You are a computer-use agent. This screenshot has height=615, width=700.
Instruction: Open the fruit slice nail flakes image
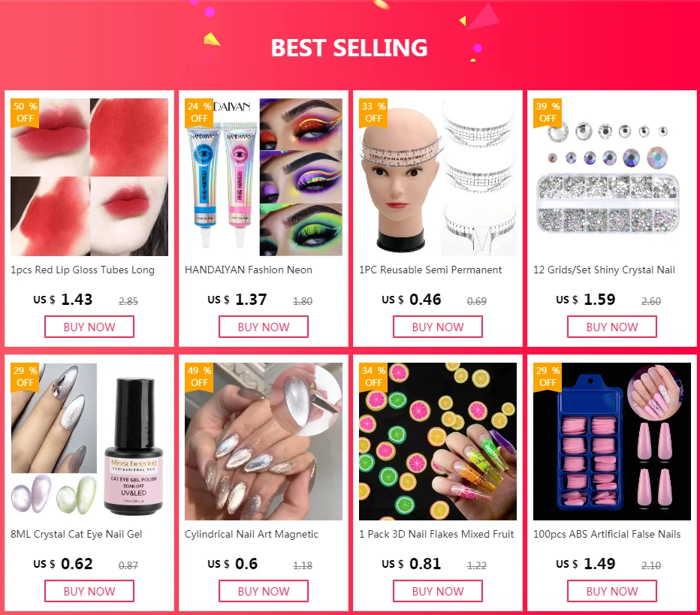click(x=437, y=442)
